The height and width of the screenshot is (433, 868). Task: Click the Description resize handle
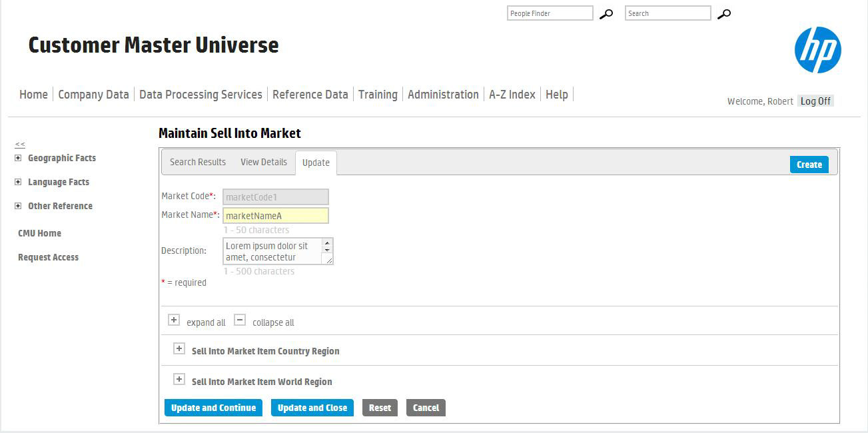(x=328, y=260)
